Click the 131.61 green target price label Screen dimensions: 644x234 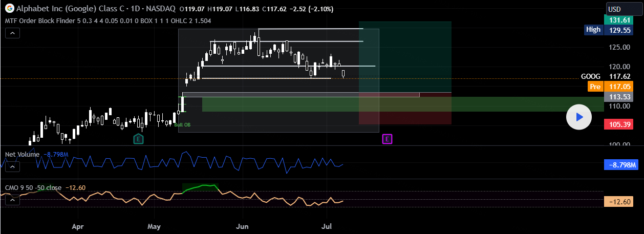coord(619,19)
